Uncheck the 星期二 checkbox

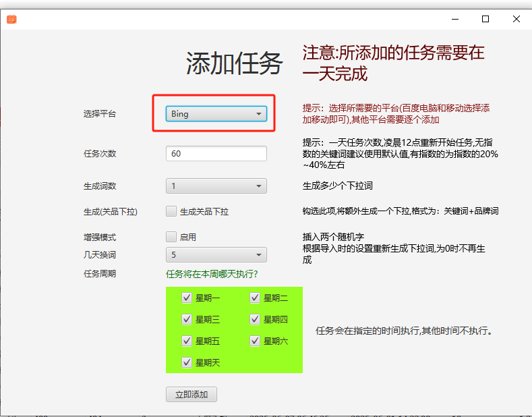pos(256,298)
